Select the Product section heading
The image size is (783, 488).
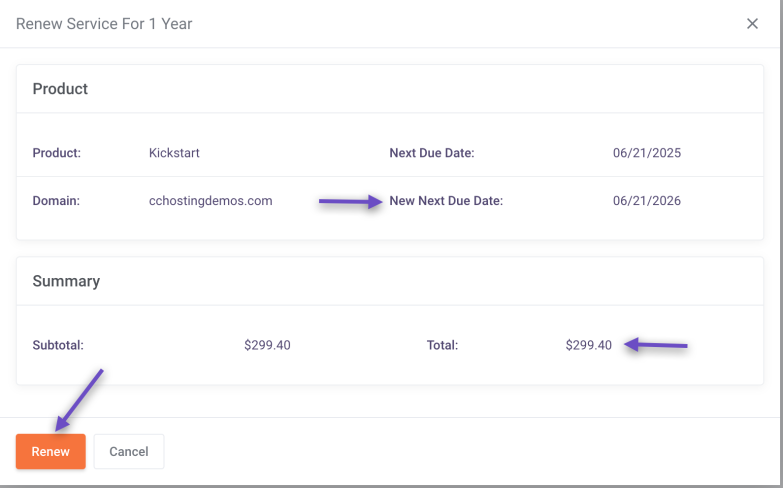coord(60,89)
